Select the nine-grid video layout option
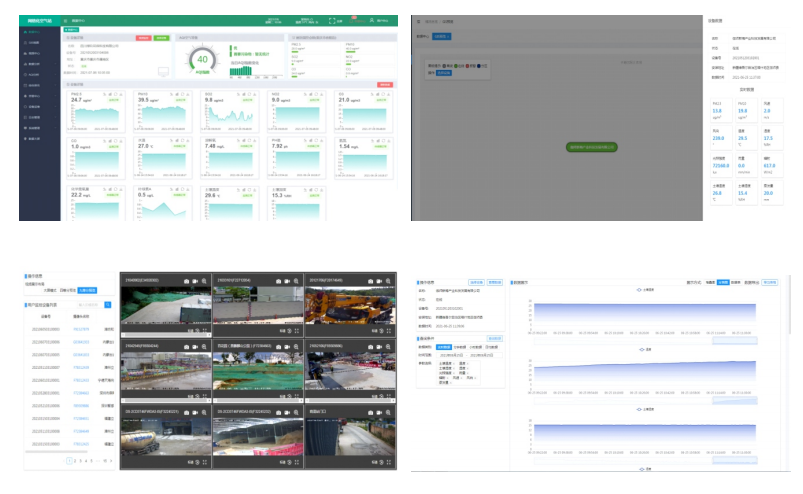Viewport: 803px width, 494px height. pyautogui.click(x=88, y=289)
